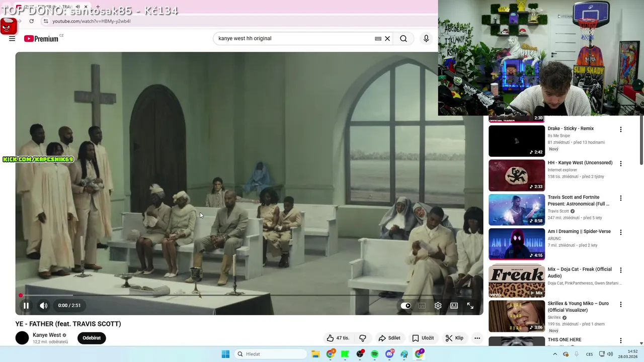Viewport: 644px width, 362px height.
Task: Share the video via Sdílet button
Action: (389, 338)
